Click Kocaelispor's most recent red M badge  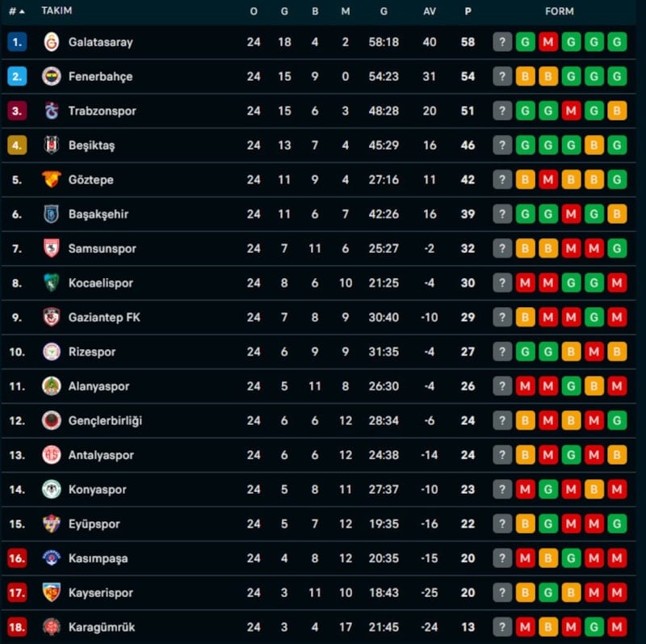click(618, 283)
